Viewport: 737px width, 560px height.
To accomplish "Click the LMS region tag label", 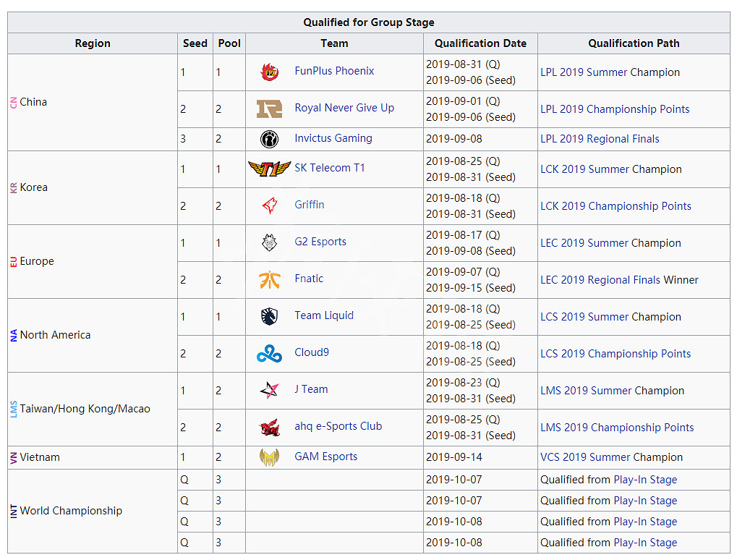I will (14, 409).
